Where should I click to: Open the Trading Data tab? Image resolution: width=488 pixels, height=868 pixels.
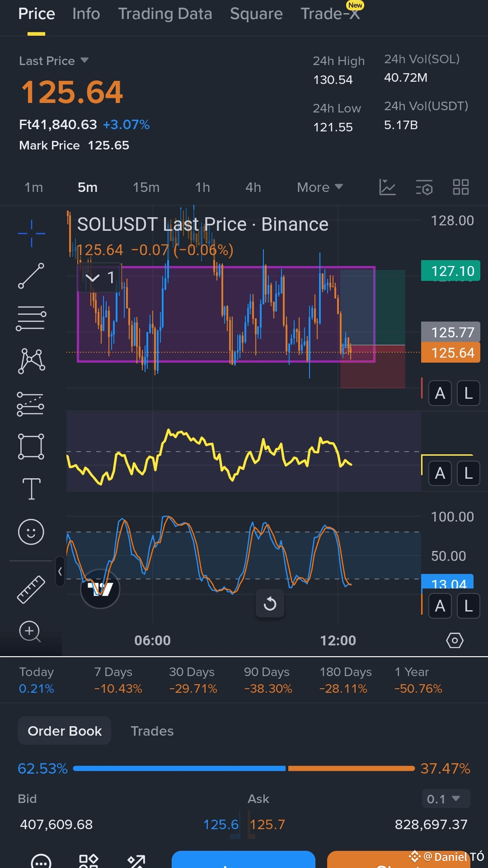(165, 14)
